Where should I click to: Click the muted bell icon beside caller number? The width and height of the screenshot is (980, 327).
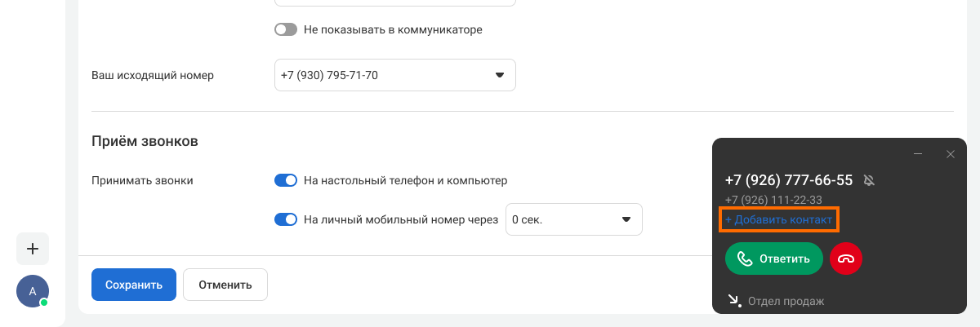tap(869, 180)
